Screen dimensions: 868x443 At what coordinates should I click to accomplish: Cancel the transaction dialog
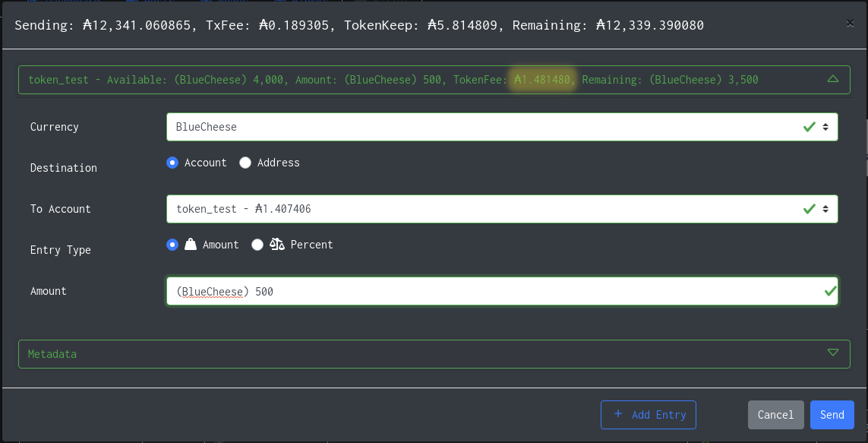[775, 415]
